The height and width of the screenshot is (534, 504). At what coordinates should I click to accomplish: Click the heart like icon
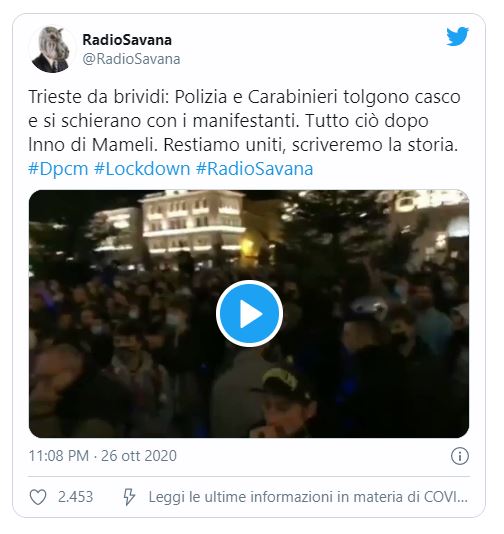click(38, 497)
